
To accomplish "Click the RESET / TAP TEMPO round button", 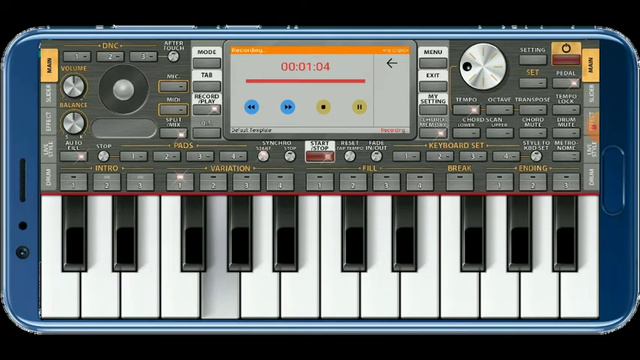I will pos(350,156).
